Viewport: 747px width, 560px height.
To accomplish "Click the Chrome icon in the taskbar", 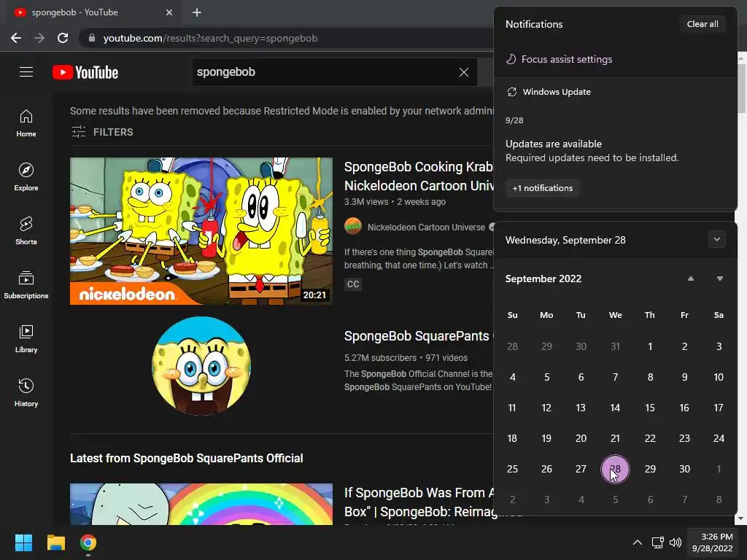I will point(88,542).
